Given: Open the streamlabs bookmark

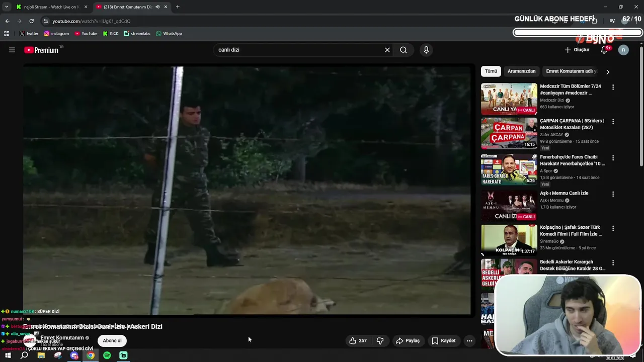Looking at the screenshot, I should click(137, 34).
